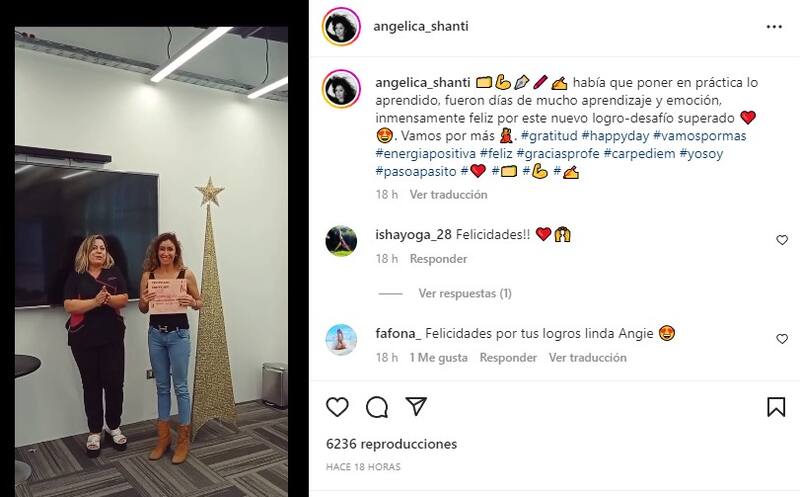
Task: Open angelica_shanti username in header
Action: [421, 27]
